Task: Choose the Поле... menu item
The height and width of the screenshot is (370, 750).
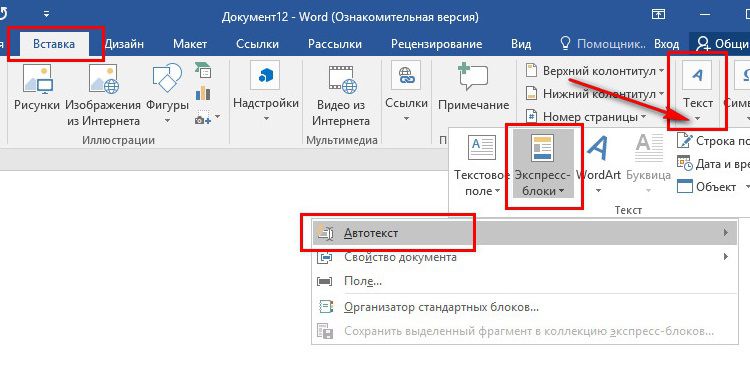Action: [x=524, y=282]
